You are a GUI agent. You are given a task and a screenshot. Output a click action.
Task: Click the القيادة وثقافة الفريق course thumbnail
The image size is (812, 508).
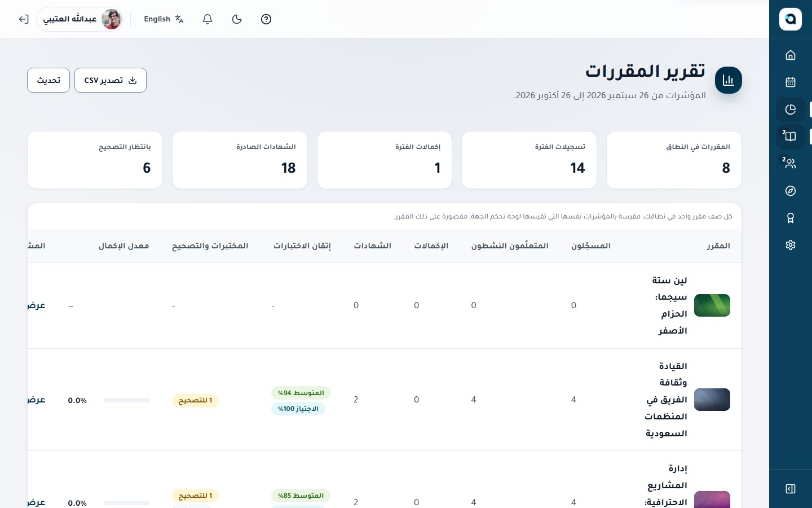(x=712, y=400)
